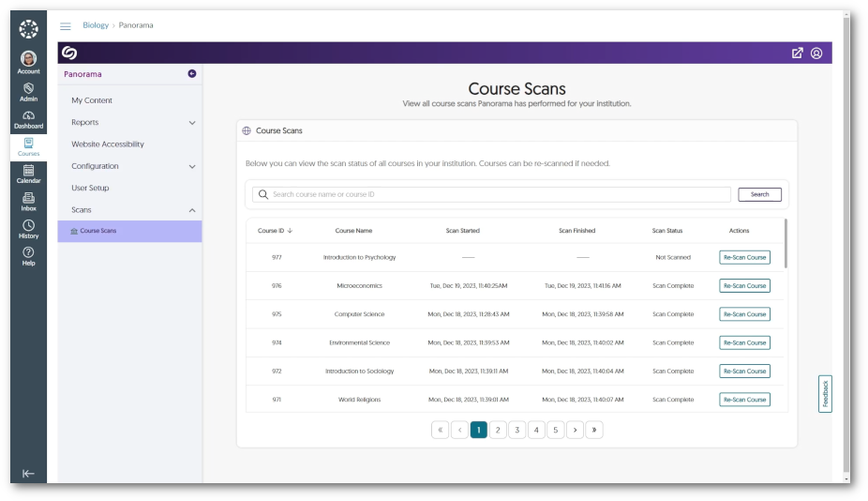Open the Account profile avatar
Viewport: 868px width, 501px height.
(28, 59)
